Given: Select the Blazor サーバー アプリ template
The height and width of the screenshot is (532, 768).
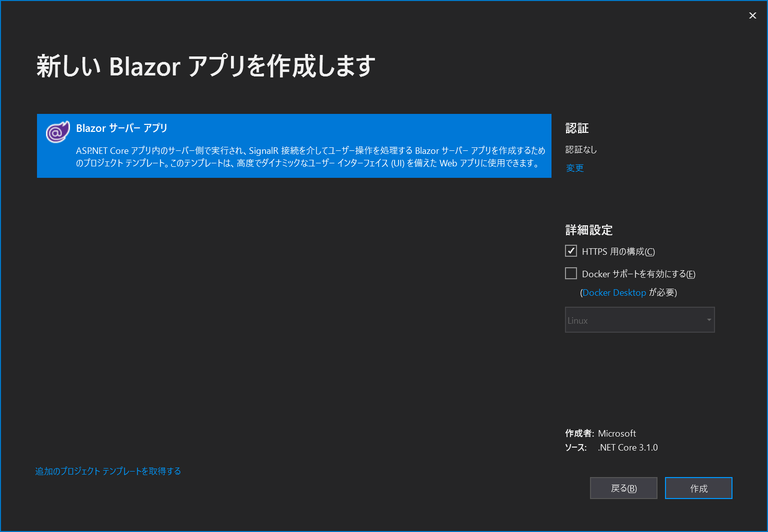Looking at the screenshot, I should (x=294, y=146).
